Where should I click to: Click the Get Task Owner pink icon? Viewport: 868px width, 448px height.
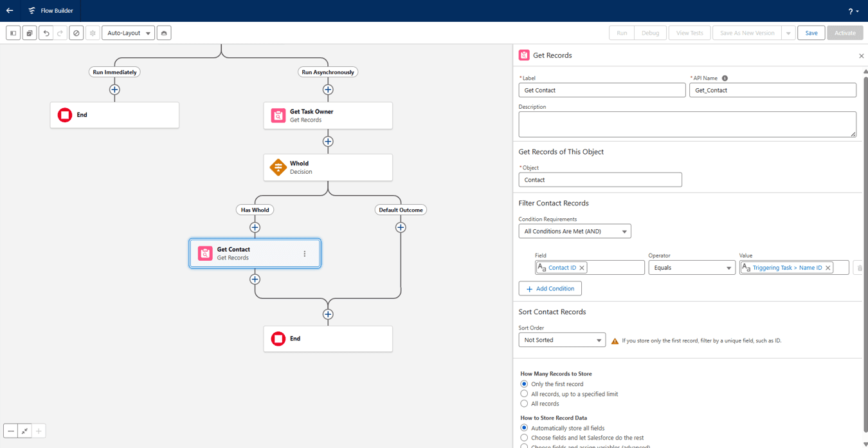pyautogui.click(x=278, y=115)
